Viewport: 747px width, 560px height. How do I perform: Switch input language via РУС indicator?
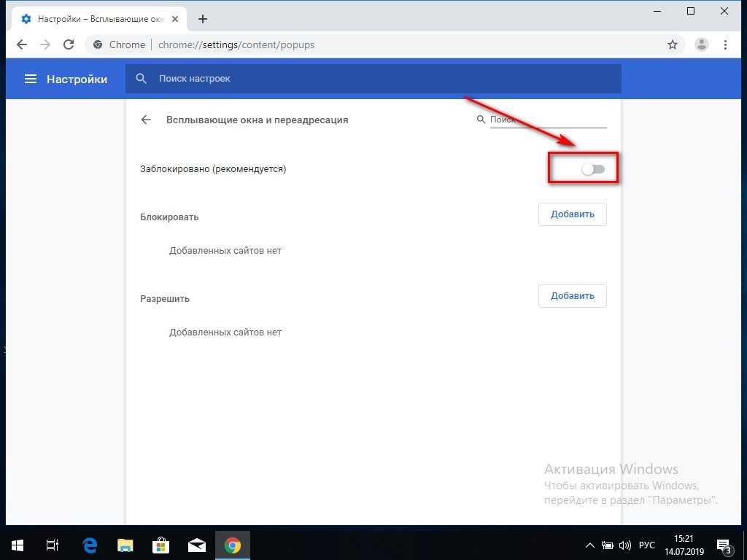coord(646,545)
